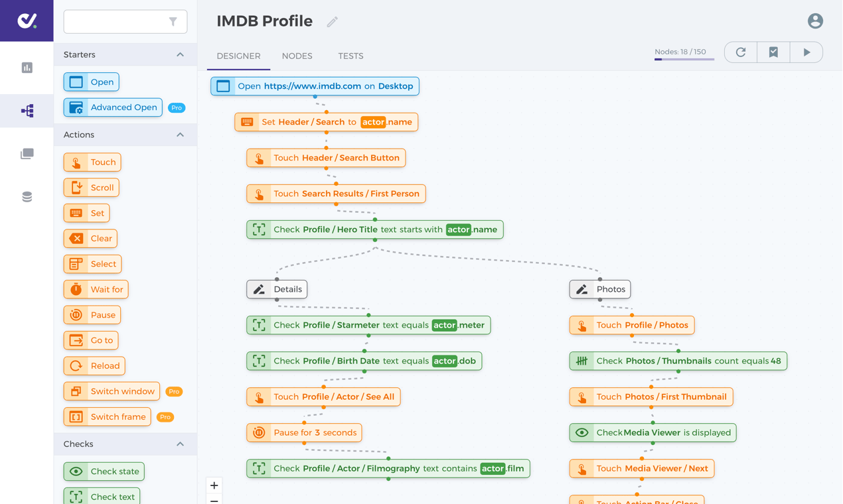Select Touch Media Viewer / Next node
Image resolution: width=843 pixels, height=504 pixels.
coord(642,468)
